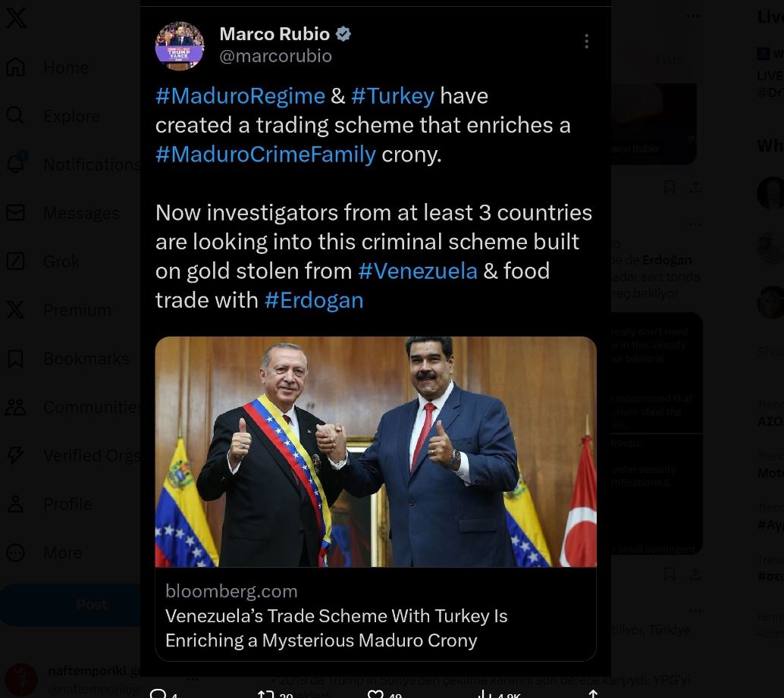Screen dimensions: 784x698
Task: Open the three-dot menu on Marco Rubio's tweet
Action: (587, 41)
